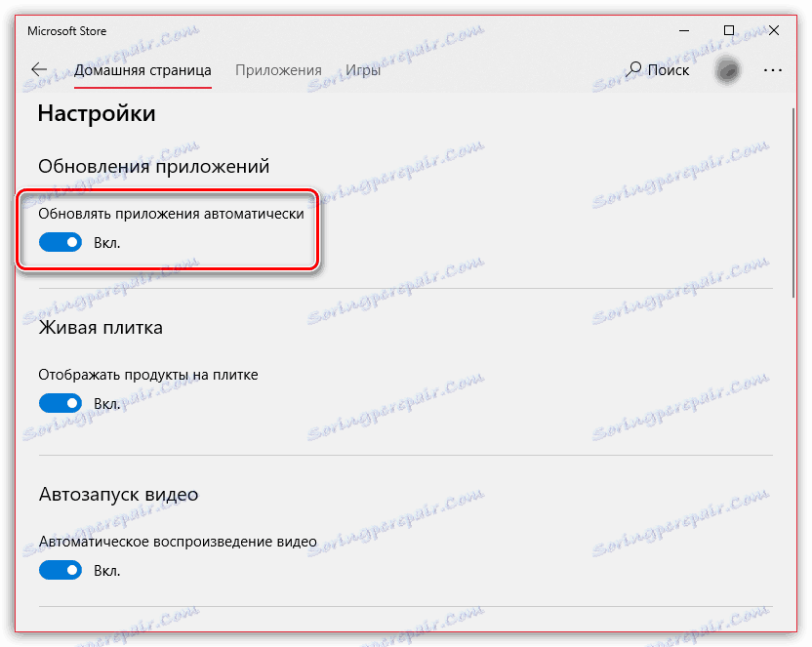Navigate back using the back arrow
The width and height of the screenshot is (812, 647).
tap(38, 69)
